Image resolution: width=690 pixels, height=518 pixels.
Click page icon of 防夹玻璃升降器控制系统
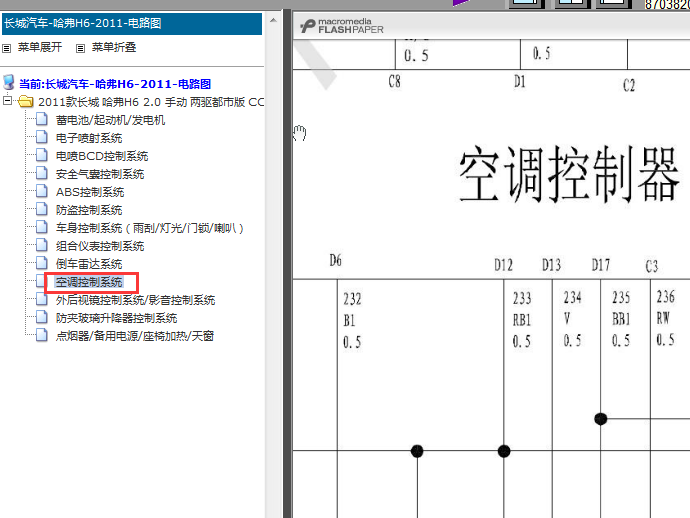(x=42, y=317)
